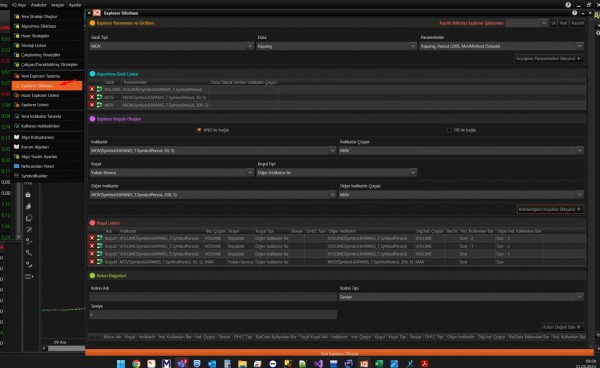
Task: Open Adobe Acrobat from taskbar
Action: point(424,363)
